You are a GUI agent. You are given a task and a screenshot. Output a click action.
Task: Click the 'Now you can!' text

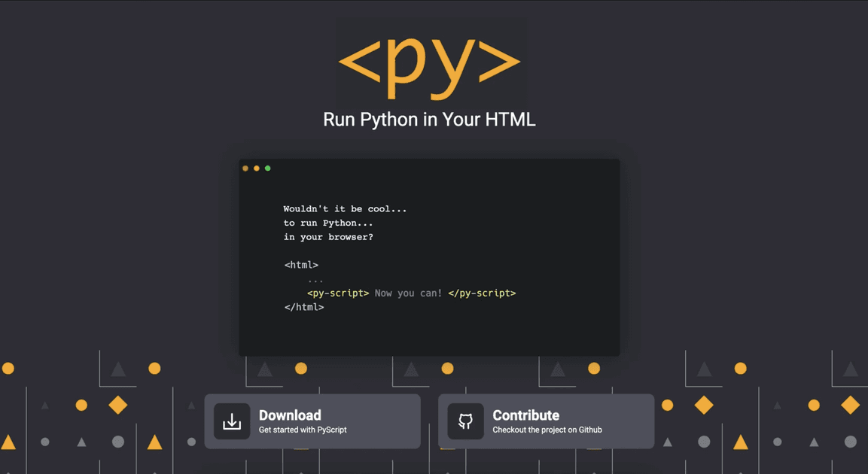(x=409, y=293)
